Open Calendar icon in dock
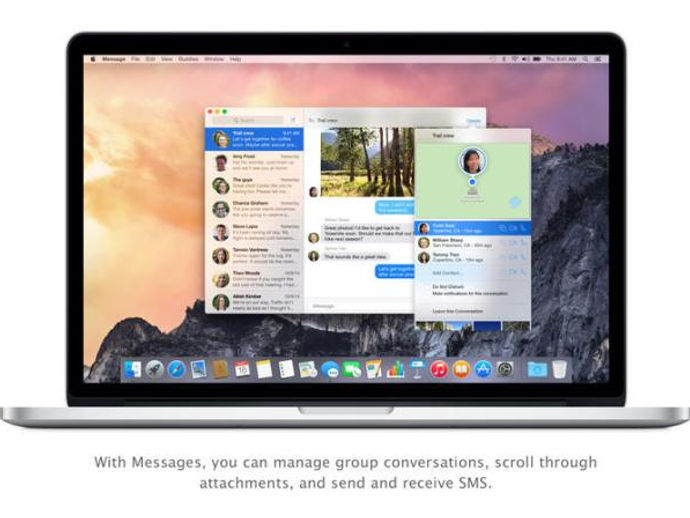This screenshot has width=690, height=518. tap(242, 369)
